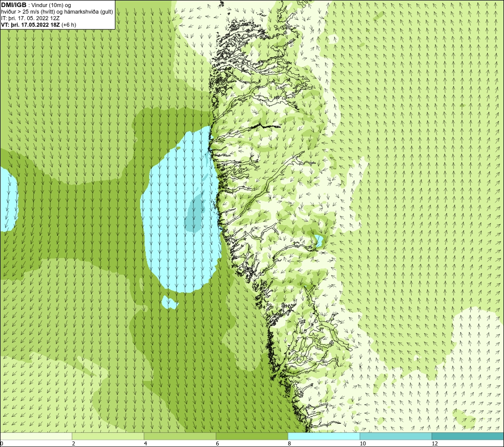Click the dark teal wind maximum core offshore
Viewport: 504px width, 447px height.
click(x=195, y=214)
